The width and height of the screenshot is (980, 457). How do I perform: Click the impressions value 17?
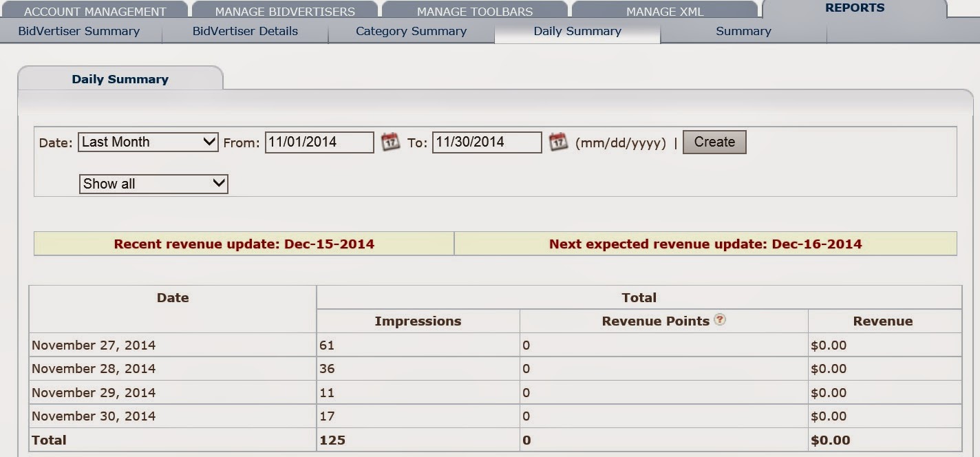327,416
